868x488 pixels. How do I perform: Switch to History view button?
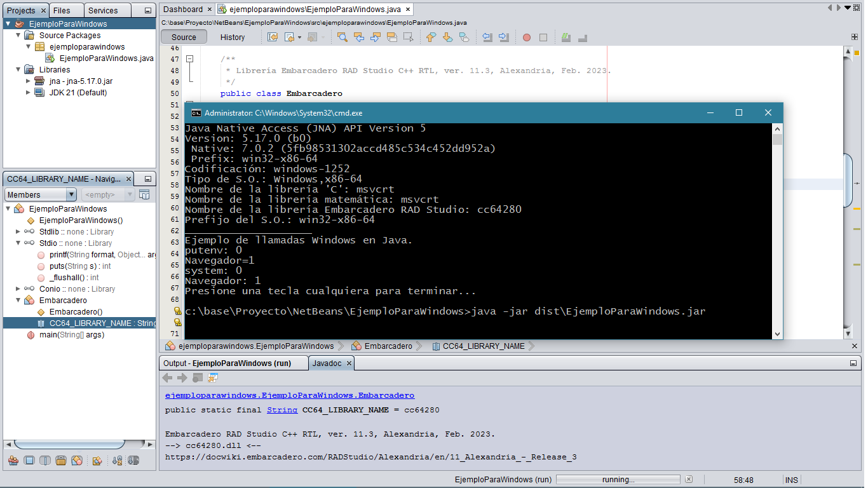(x=232, y=37)
